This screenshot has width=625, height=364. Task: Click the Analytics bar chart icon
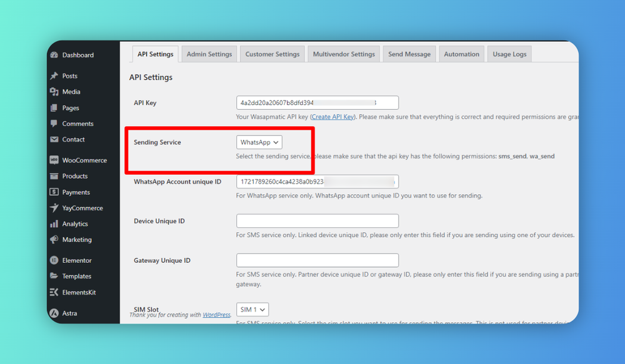click(54, 224)
